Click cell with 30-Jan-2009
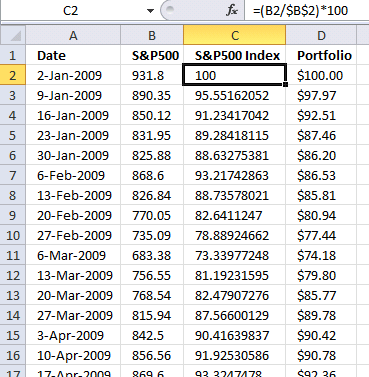 pyautogui.click(x=73, y=155)
